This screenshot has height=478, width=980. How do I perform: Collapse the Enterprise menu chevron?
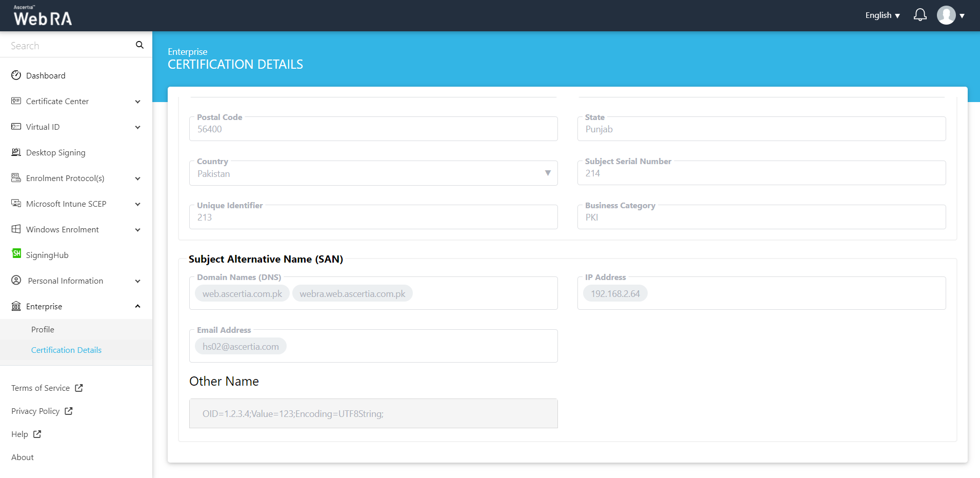tap(137, 306)
